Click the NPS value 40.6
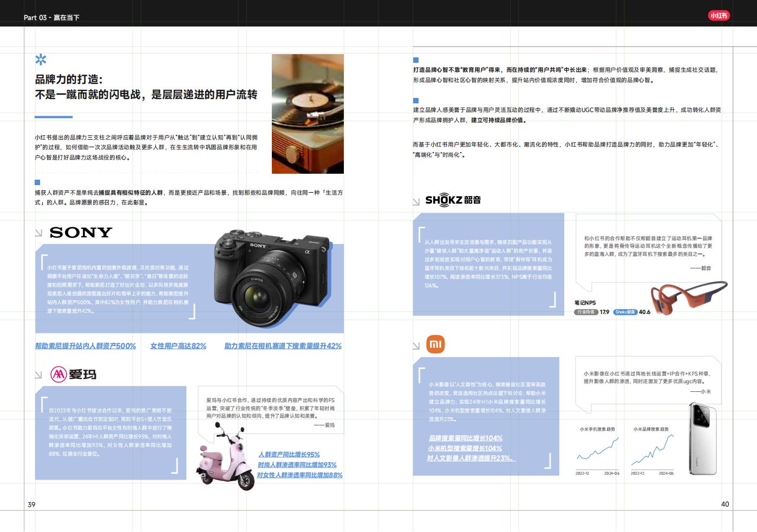This screenshot has height=532, width=757. (644, 312)
